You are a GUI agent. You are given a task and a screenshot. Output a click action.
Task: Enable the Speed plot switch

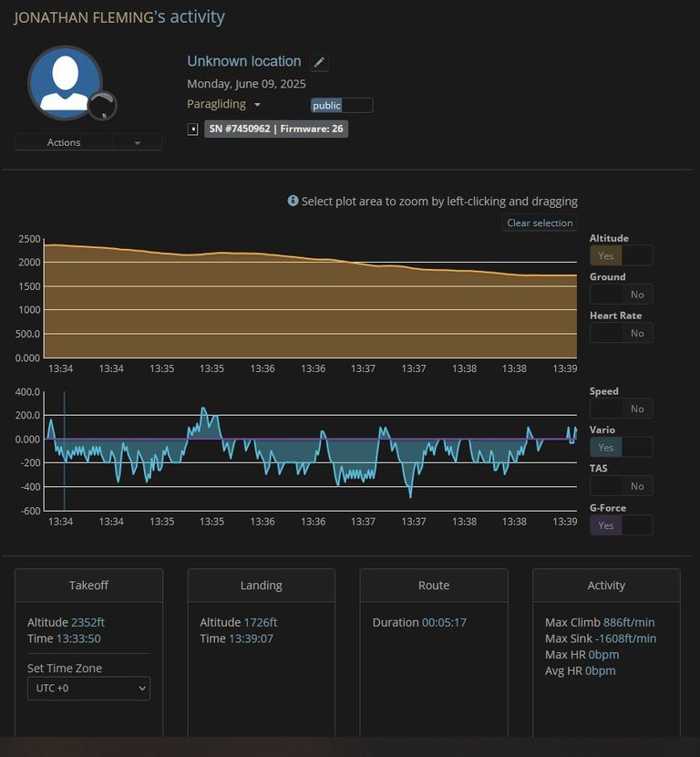pos(622,409)
